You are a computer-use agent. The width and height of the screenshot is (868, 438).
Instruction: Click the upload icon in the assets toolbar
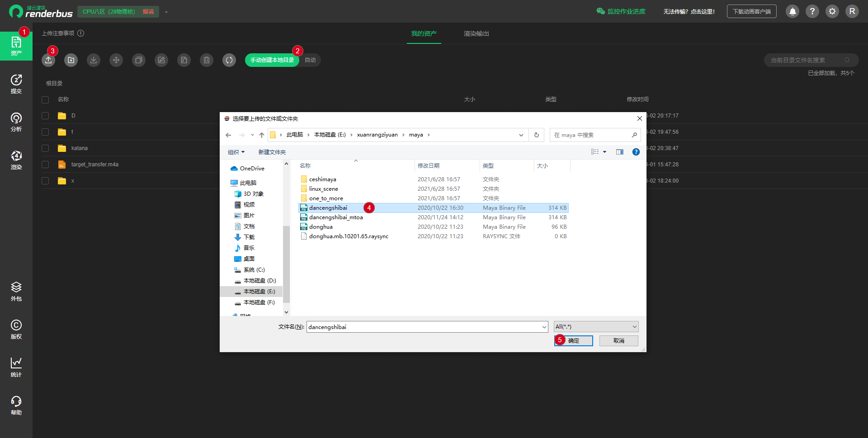[x=48, y=60]
